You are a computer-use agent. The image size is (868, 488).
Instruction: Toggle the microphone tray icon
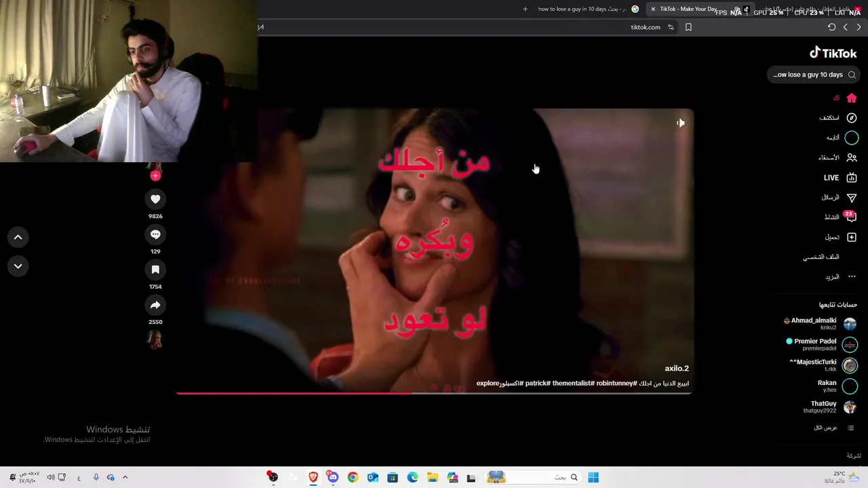(96, 477)
